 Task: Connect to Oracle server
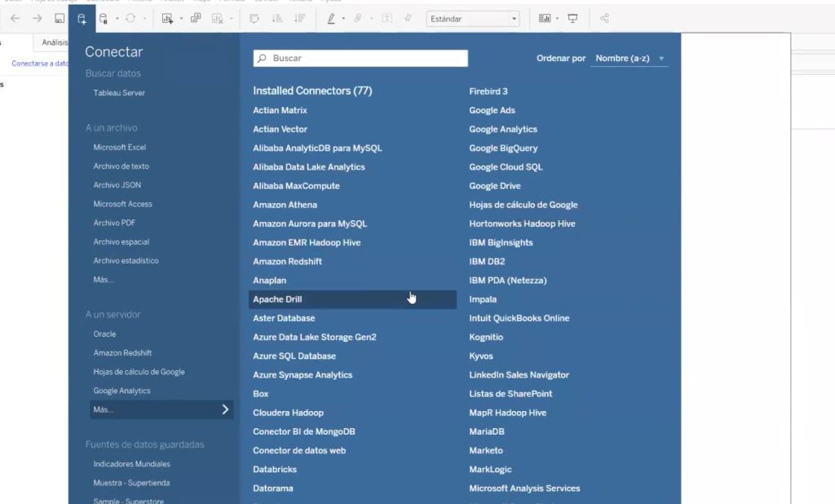click(105, 334)
